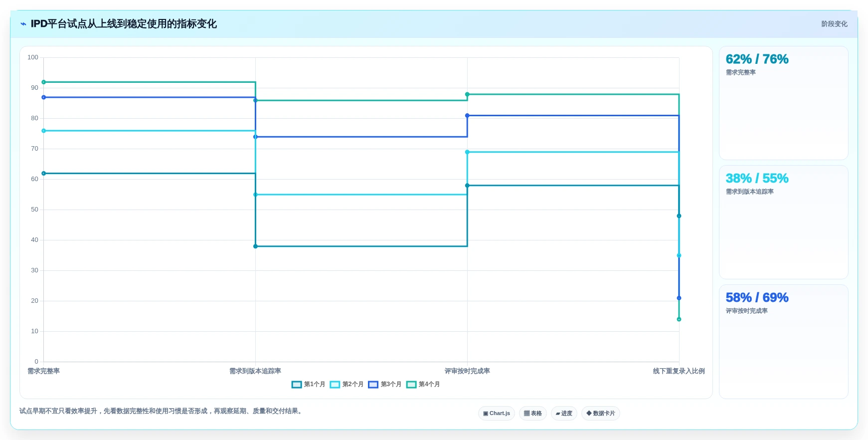868x440 pixels.
Task: Click the chart title IPD平台试点从上线到稳定使用的指标变化
Action: 124,24
